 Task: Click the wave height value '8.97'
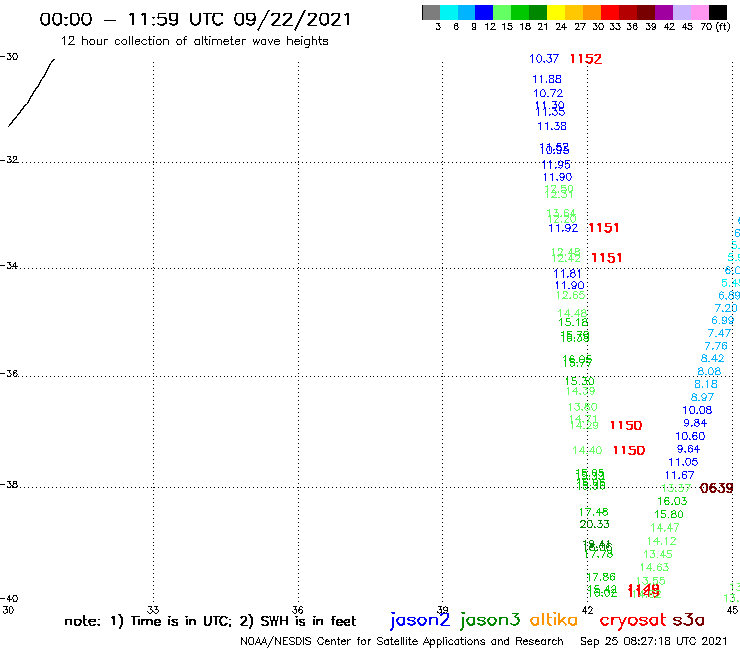[702, 397]
